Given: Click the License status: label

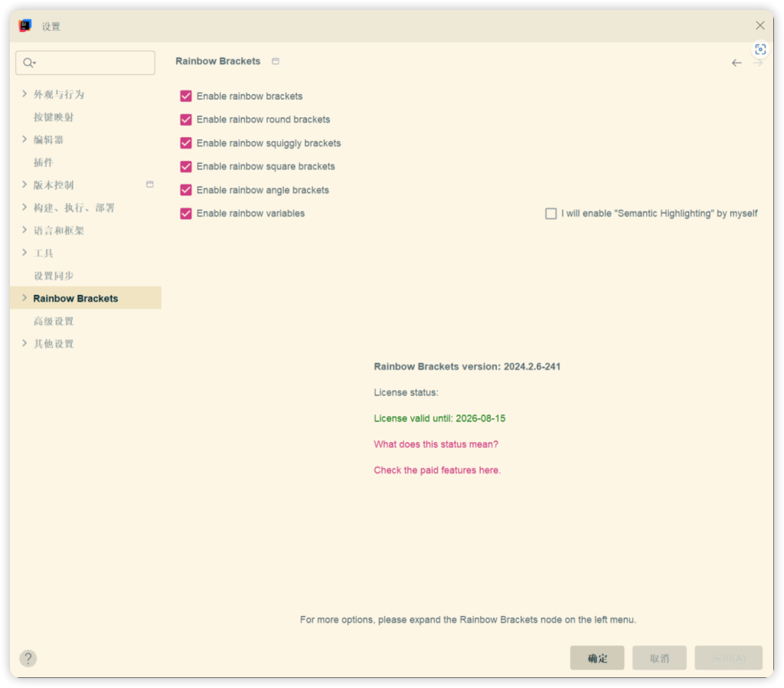Looking at the screenshot, I should (406, 392).
